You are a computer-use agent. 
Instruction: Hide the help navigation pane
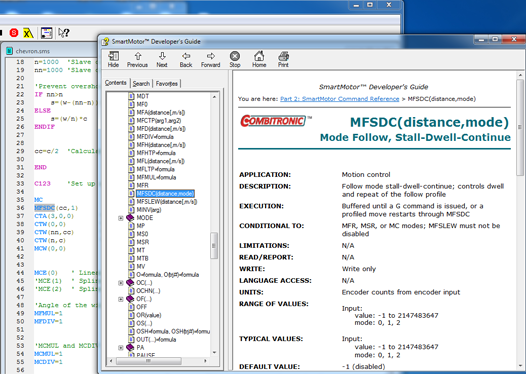click(113, 59)
